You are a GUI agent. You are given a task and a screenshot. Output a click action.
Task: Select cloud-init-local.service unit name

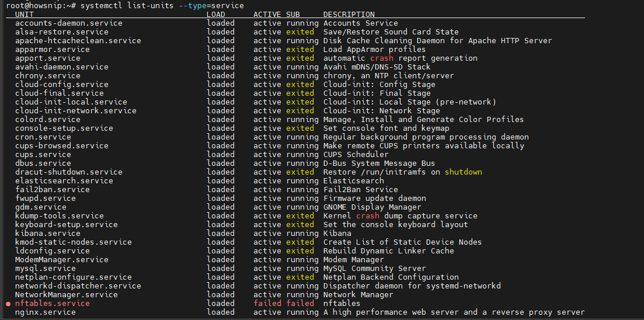click(71, 102)
